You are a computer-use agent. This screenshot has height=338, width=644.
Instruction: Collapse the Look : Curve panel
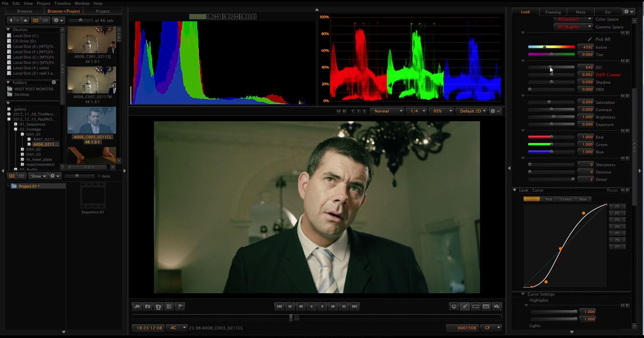point(515,190)
